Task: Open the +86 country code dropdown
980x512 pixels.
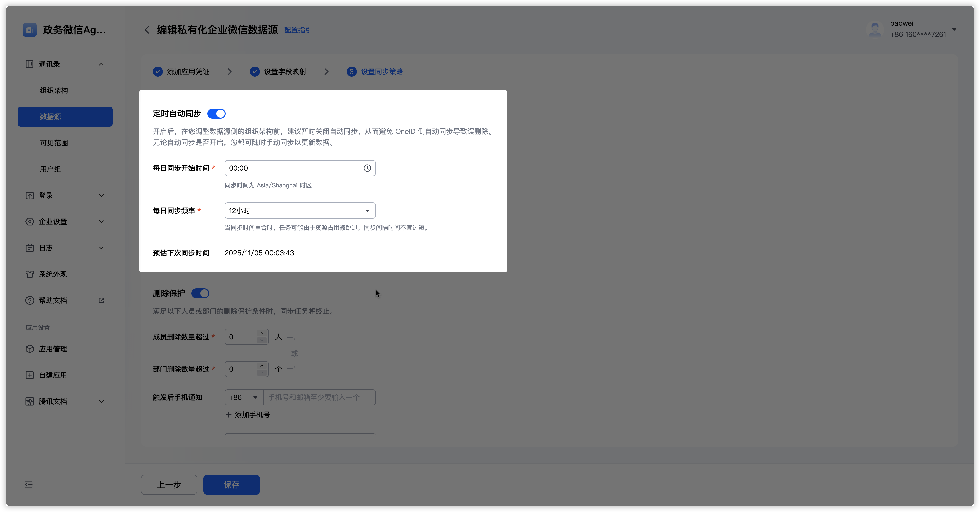Action: coord(243,397)
